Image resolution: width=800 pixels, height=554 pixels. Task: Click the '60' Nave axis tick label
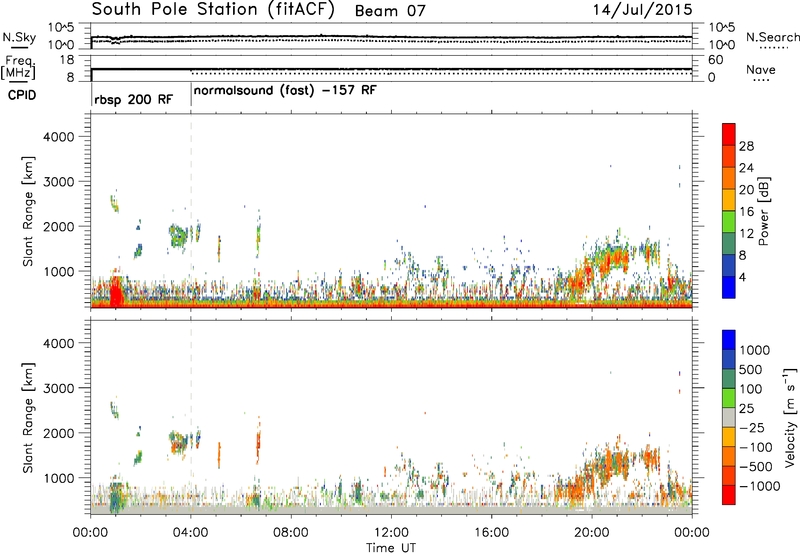click(x=715, y=60)
